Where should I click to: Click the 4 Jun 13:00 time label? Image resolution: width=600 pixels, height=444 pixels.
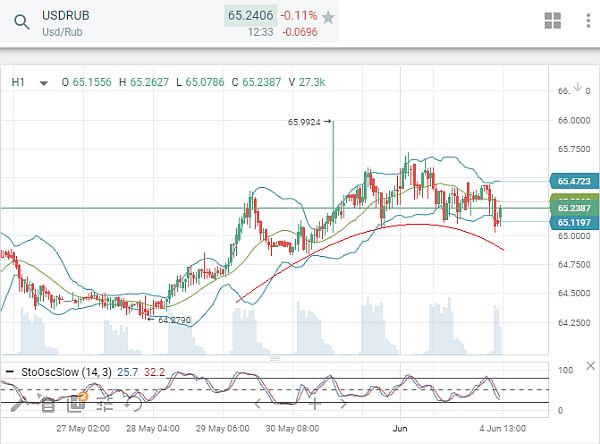[x=502, y=428]
